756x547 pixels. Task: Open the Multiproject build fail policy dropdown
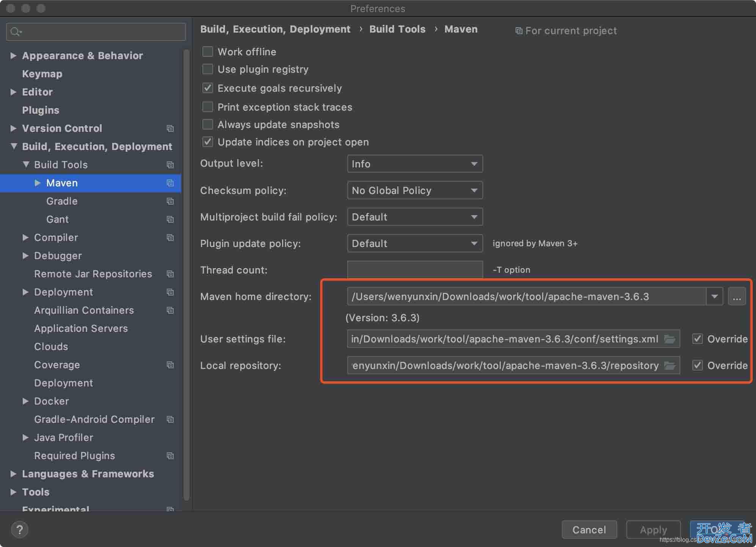415,217
